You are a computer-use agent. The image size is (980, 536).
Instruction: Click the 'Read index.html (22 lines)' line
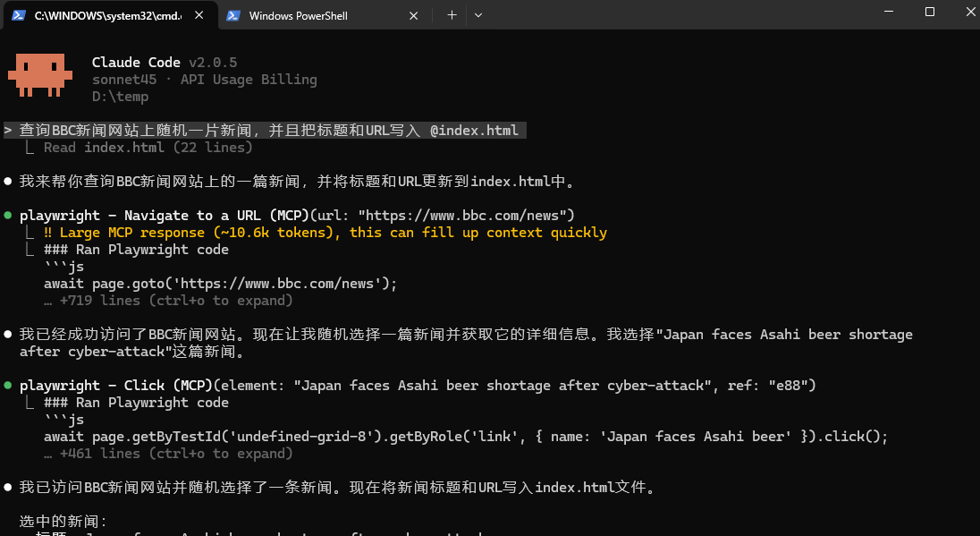tap(148, 148)
